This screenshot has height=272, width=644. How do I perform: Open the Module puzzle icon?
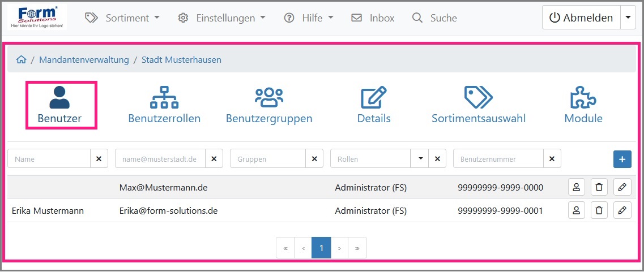click(583, 98)
